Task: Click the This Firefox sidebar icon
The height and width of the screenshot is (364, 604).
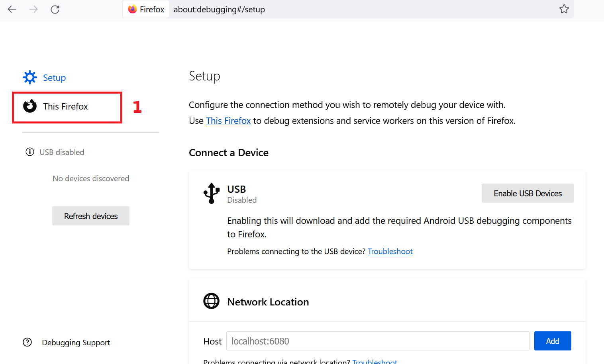Action: (30, 106)
